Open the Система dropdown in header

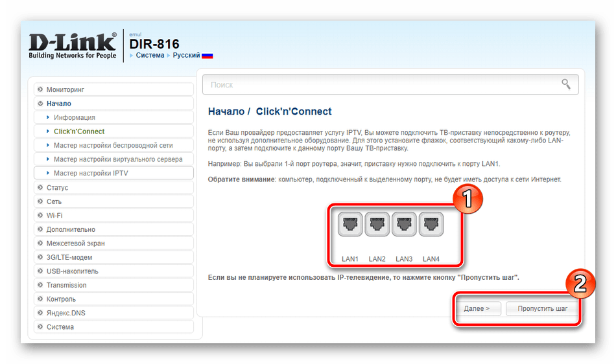[x=150, y=55]
